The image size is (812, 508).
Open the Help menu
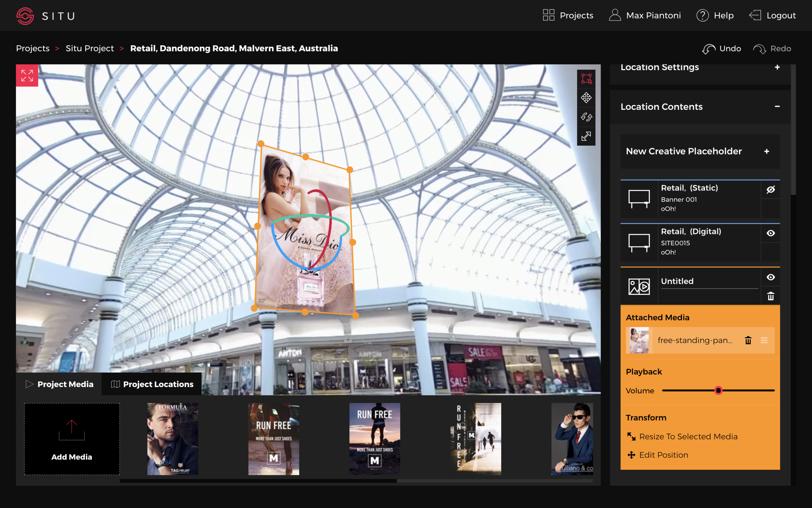715,16
